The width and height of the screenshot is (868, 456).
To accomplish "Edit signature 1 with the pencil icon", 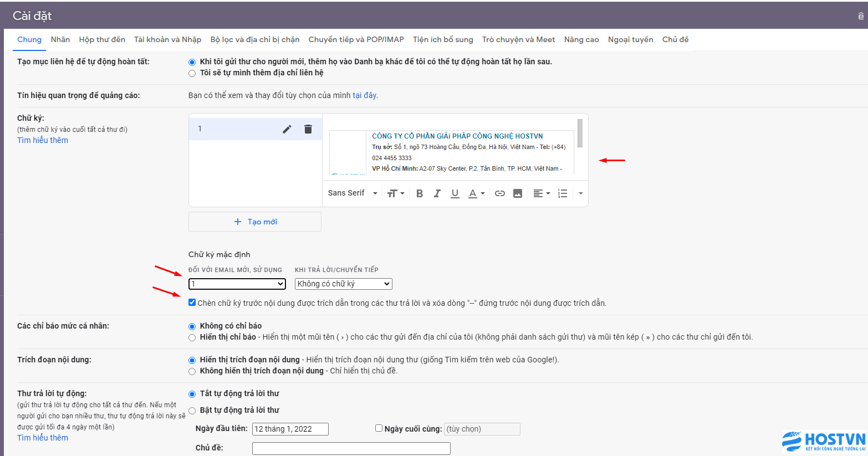I will tap(287, 129).
